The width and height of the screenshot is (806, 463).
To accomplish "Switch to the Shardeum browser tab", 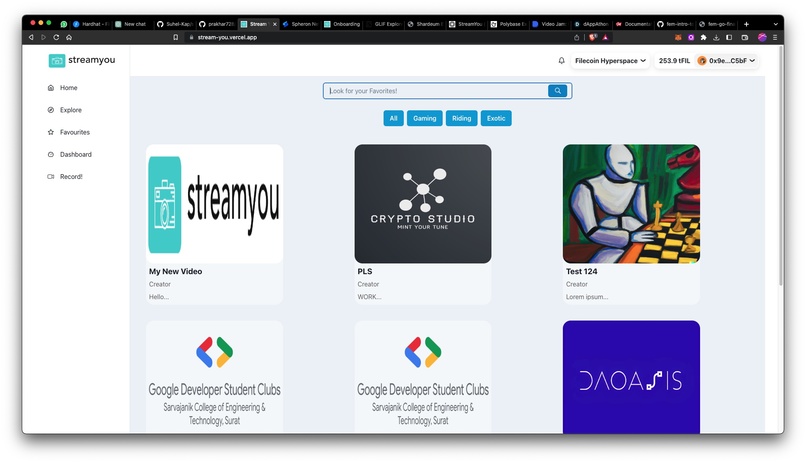I will [425, 24].
